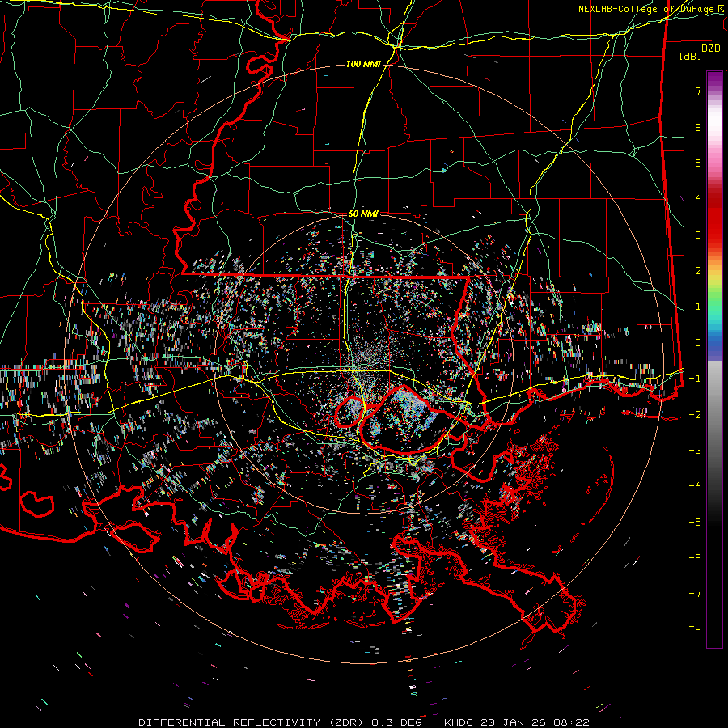Click the DIFFERENTIAL REFLECTIVITY (ZDR) caption
Screen dimensions: 728x728
coord(252,722)
